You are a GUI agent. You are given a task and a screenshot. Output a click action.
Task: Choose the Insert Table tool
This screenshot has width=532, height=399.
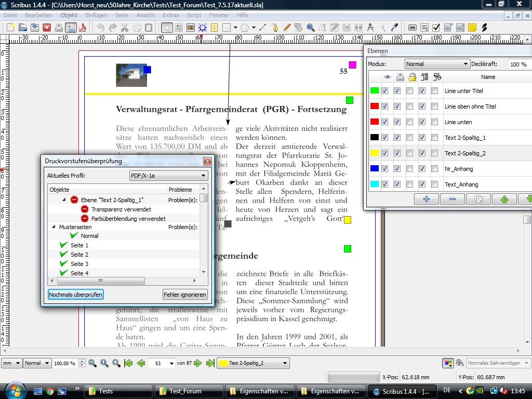click(x=214, y=28)
